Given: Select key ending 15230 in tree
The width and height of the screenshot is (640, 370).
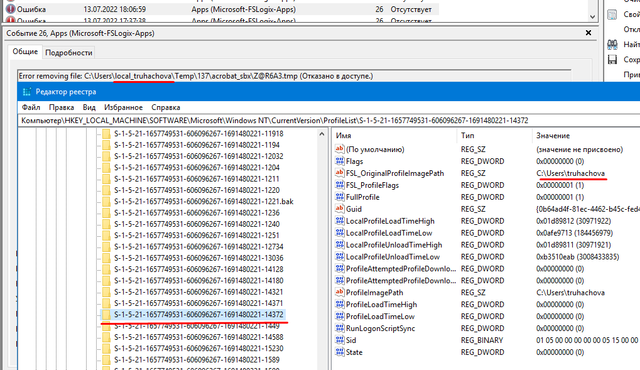Looking at the screenshot, I should 198,348.
